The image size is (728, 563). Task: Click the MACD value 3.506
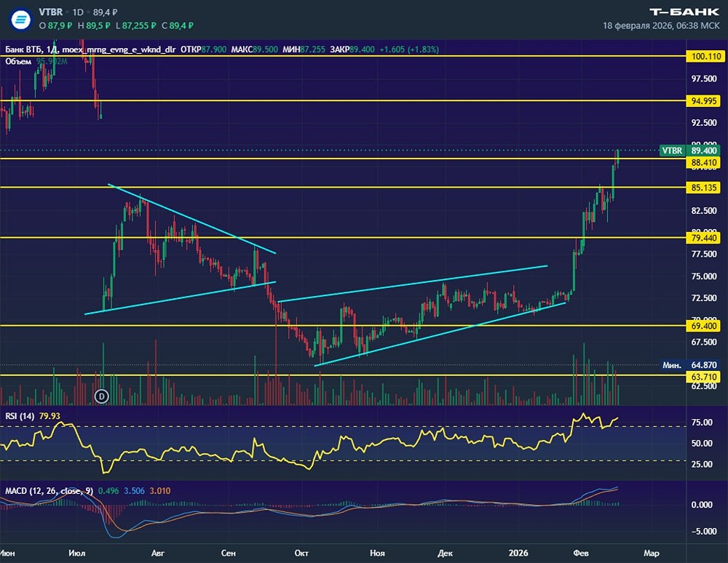click(134, 491)
